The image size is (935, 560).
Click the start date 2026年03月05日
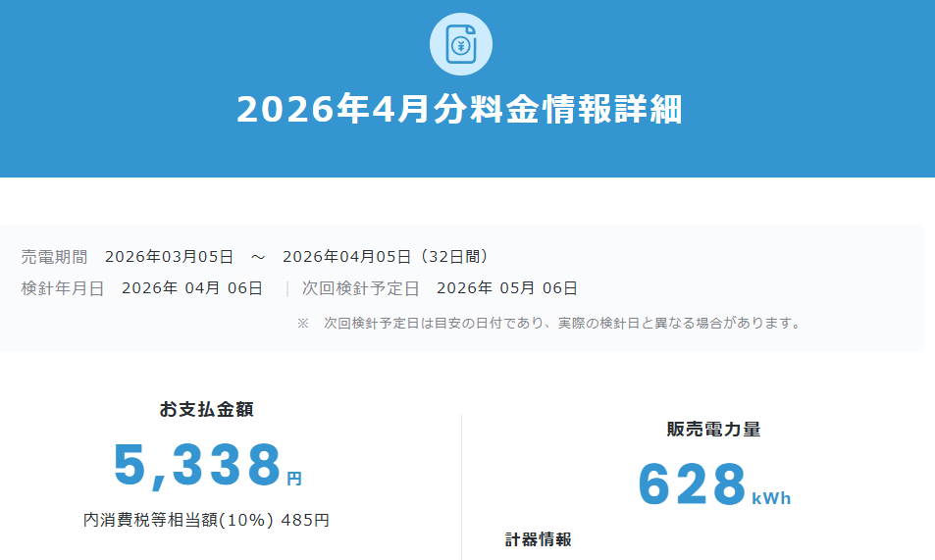click(x=169, y=257)
